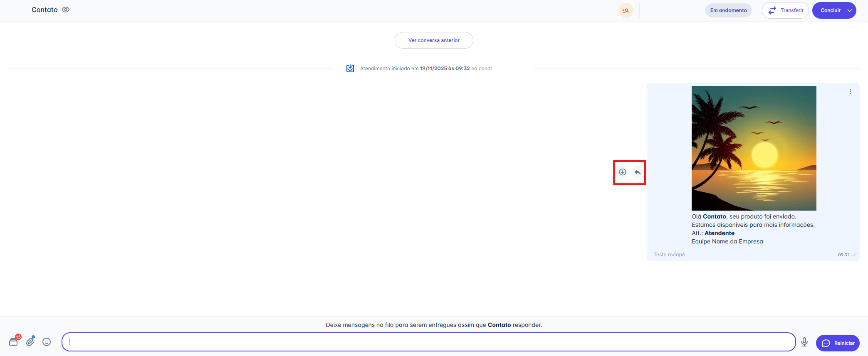Open the quick messages icon with badge 13
Screen dimensions: 868x356
[x=14, y=341]
